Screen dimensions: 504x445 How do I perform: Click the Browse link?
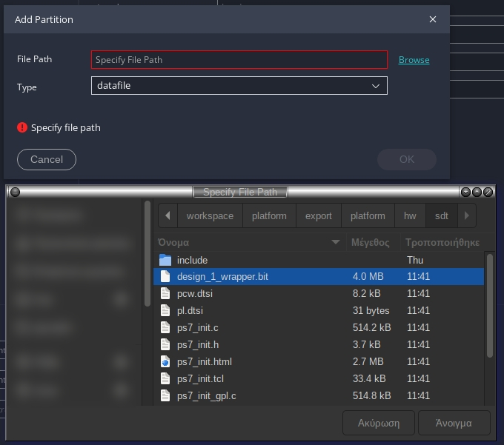pos(414,60)
